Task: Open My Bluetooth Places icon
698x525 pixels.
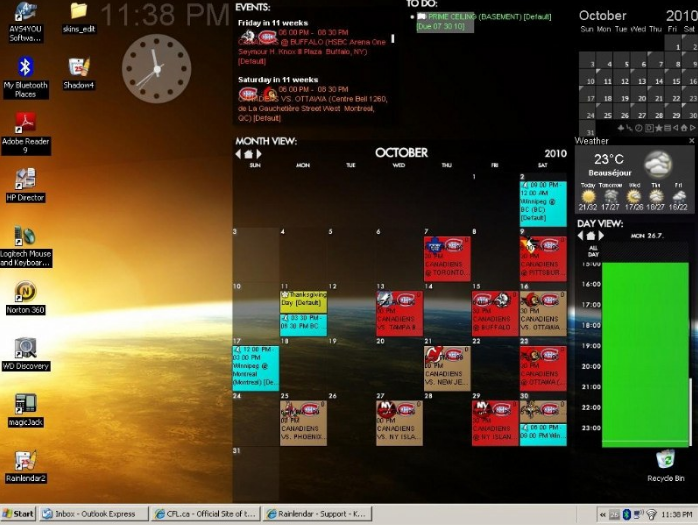Action: [25, 68]
